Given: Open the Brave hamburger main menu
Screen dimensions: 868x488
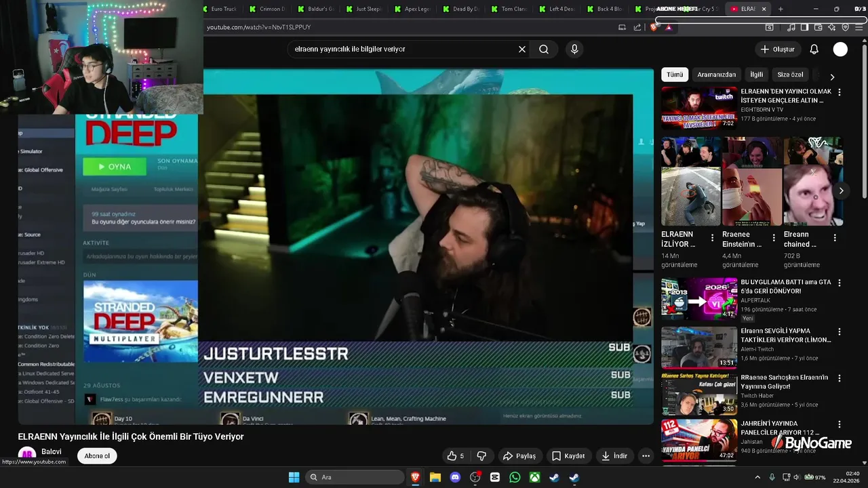Looking at the screenshot, I should [x=859, y=27].
